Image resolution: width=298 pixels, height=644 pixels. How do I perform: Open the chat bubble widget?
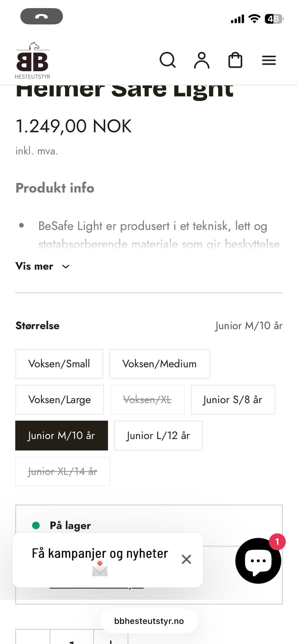tap(258, 561)
